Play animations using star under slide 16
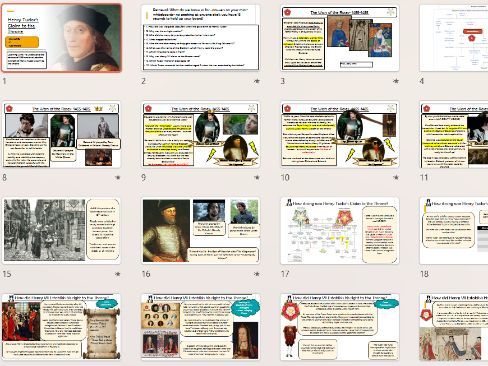 click(x=257, y=274)
